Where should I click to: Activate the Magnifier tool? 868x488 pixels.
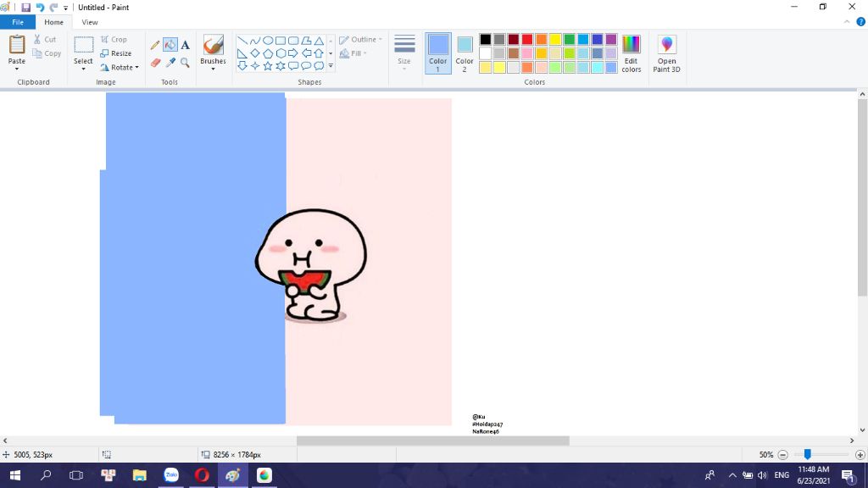click(185, 63)
